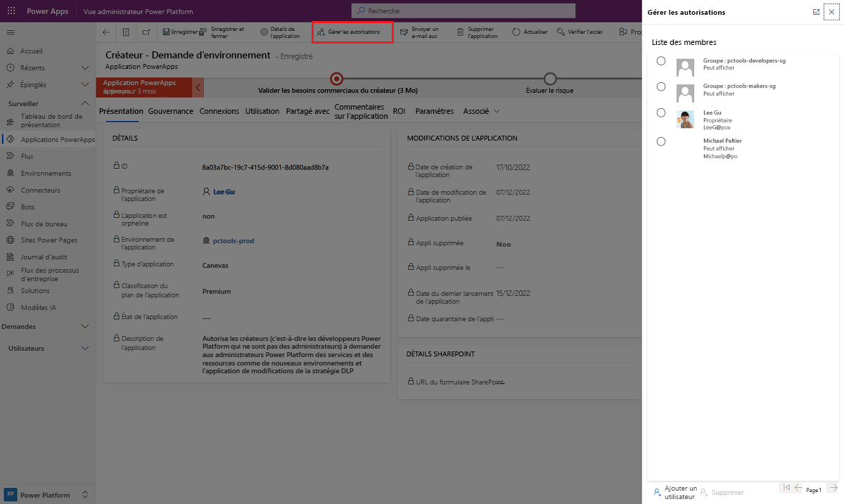This screenshot has width=844, height=504.
Task: Switch to Commentaires sur l'application tab
Action: [361, 111]
